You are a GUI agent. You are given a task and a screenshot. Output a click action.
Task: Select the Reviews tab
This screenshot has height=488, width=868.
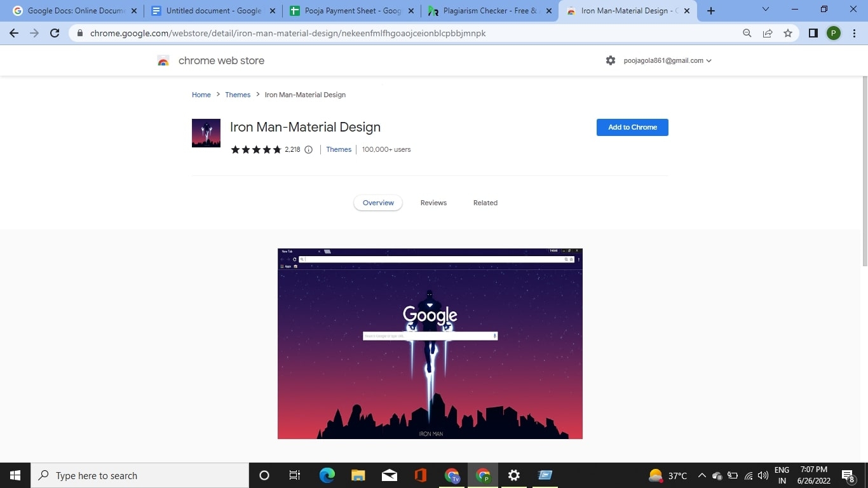coord(433,203)
